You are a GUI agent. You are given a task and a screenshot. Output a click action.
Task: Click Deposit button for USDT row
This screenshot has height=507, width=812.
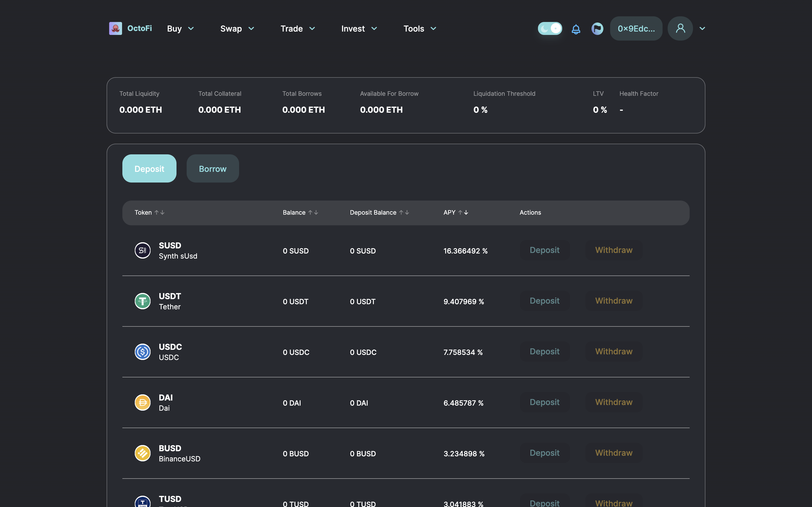click(544, 301)
